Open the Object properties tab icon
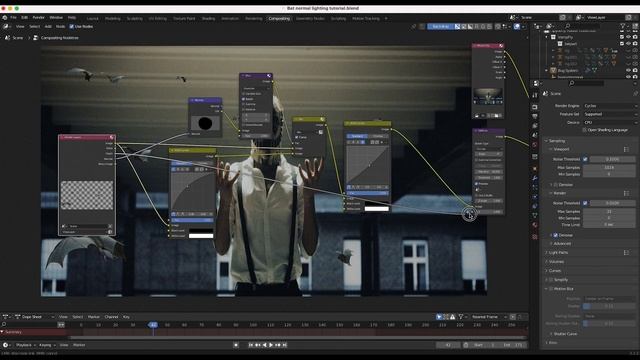The image size is (640, 360). click(535, 168)
